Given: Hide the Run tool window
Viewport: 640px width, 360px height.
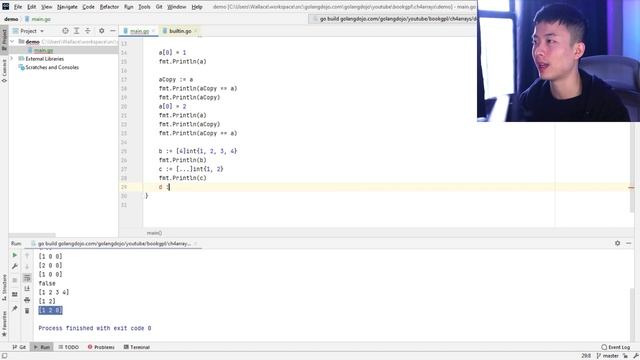Looking at the screenshot, I should 629,243.
